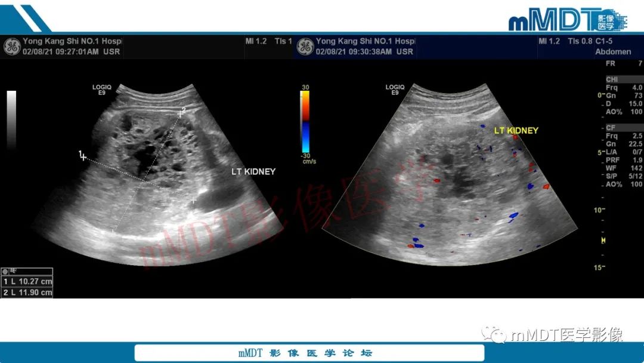This screenshot has height=363, width=644.
Task: Click the GE logo on right ultrasound header
Action: pos(305,47)
